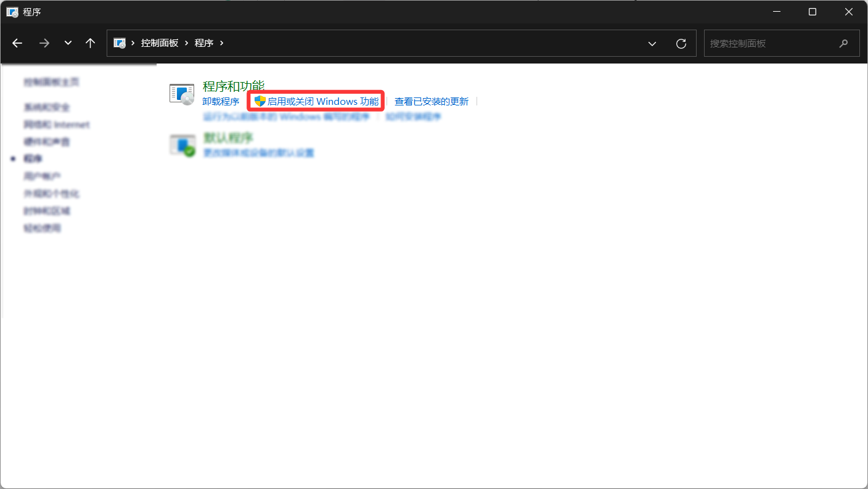Open the 默认程序 heading
This screenshot has width=868, height=489.
[228, 137]
